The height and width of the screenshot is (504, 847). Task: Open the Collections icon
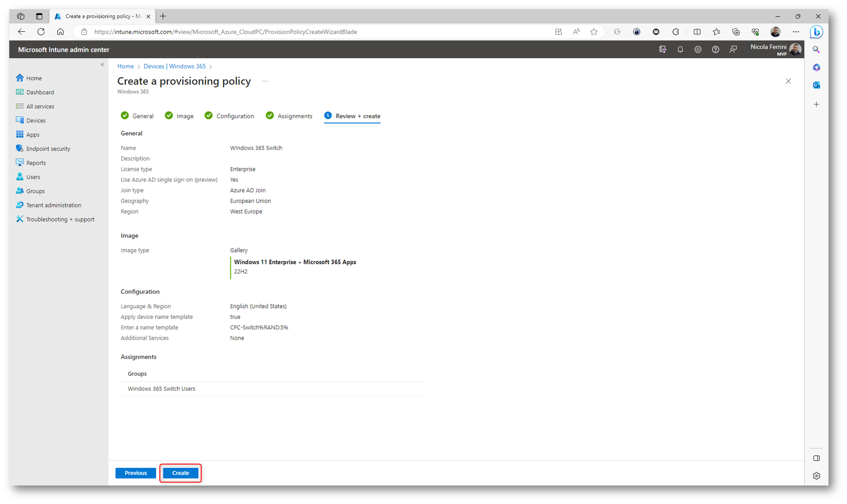736,32
